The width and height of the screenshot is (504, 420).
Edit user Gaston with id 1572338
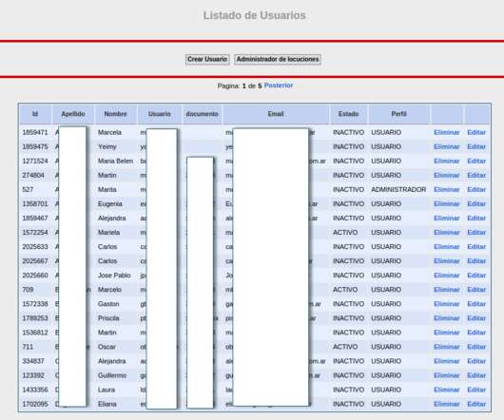pos(476,304)
